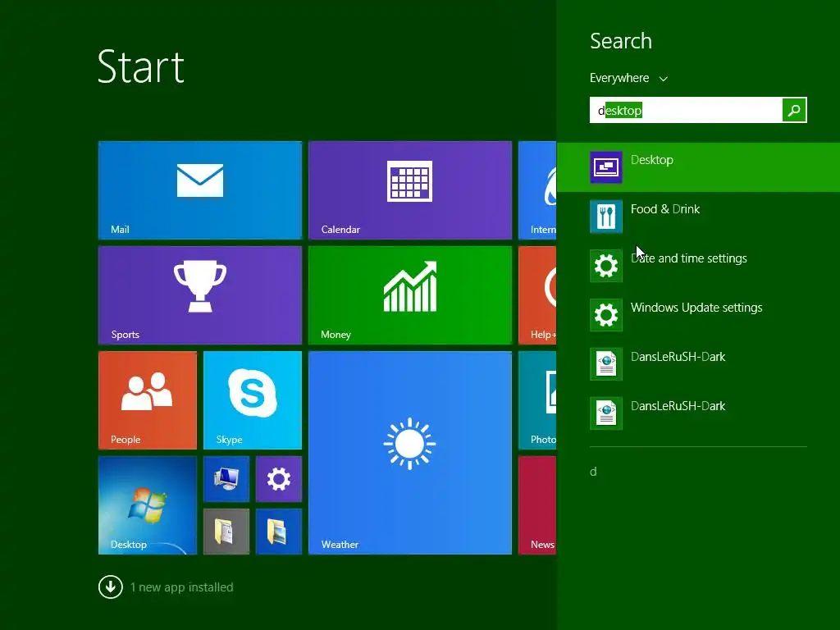Open the Pictures folder small tile
This screenshot has height=630, width=840.
click(279, 532)
